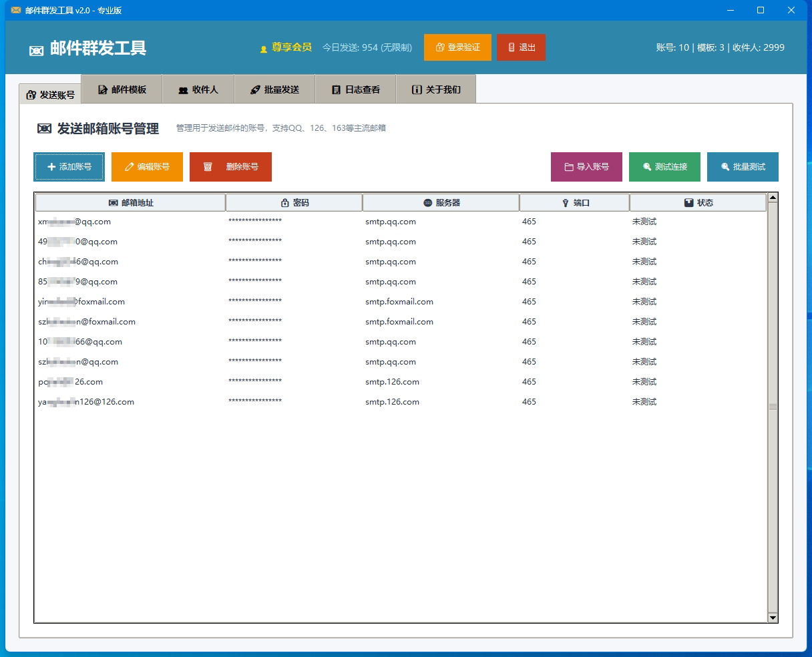Click the envelope icon beside 发送邮箱账号管理 heading
This screenshot has height=657, width=812.
(x=44, y=129)
